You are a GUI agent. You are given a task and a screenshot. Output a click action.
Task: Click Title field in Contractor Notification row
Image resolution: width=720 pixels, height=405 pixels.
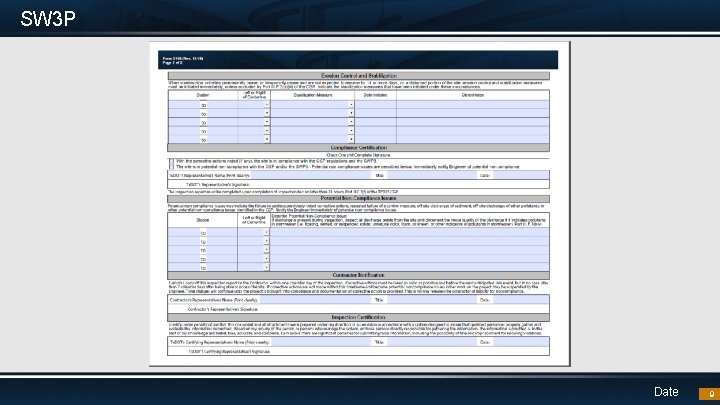click(433, 300)
